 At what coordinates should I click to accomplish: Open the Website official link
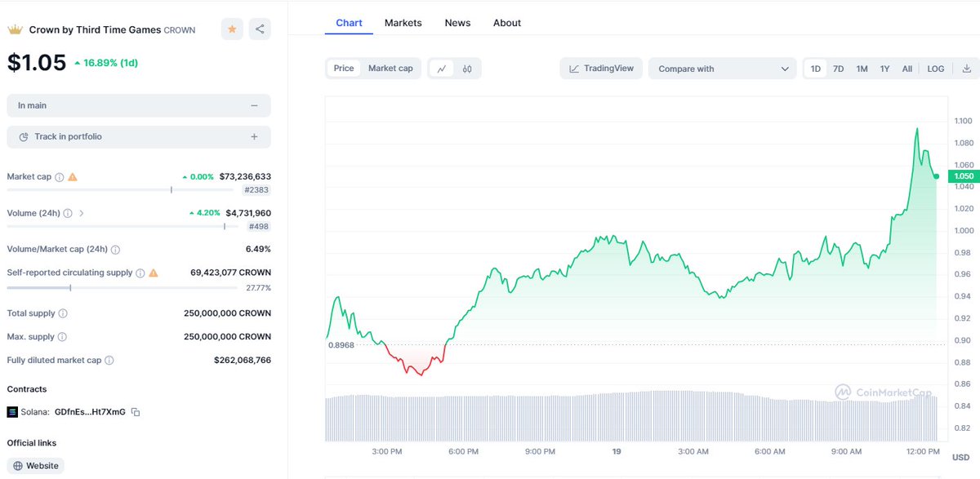coord(36,466)
